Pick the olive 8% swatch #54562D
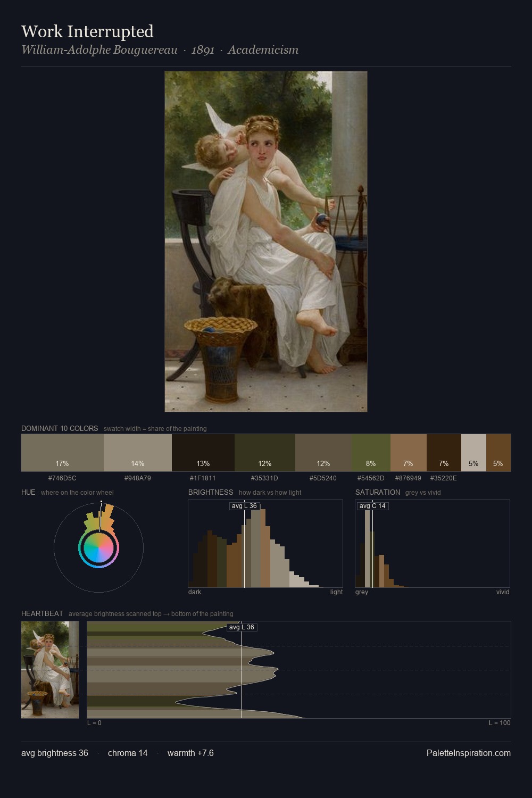This screenshot has width=532, height=798. (x=371, y=453)
